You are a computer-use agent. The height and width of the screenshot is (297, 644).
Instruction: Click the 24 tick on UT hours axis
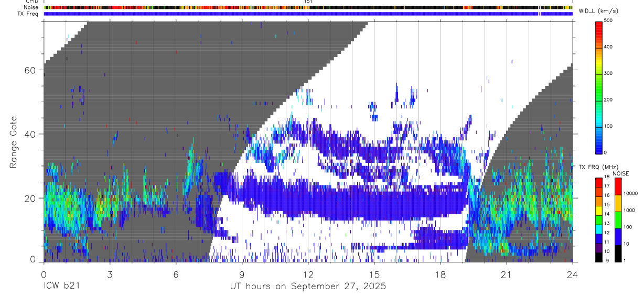(x=573, y=274)
